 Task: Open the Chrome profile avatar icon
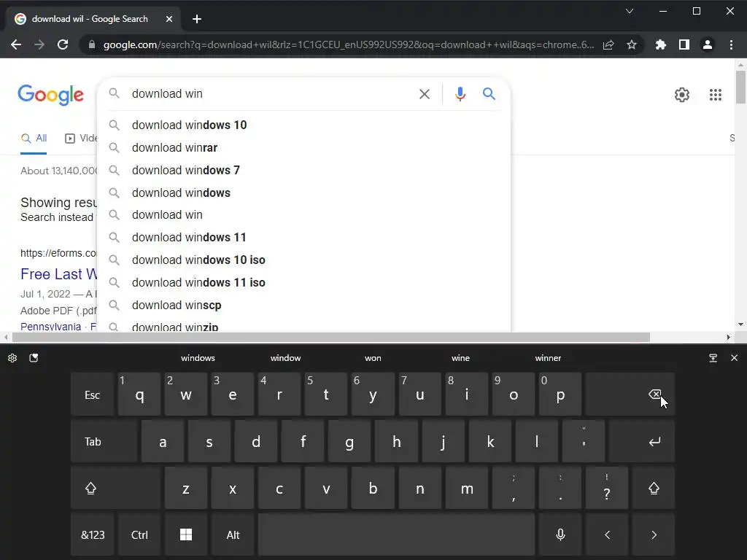pyautogui.click(x=708, y=44)
